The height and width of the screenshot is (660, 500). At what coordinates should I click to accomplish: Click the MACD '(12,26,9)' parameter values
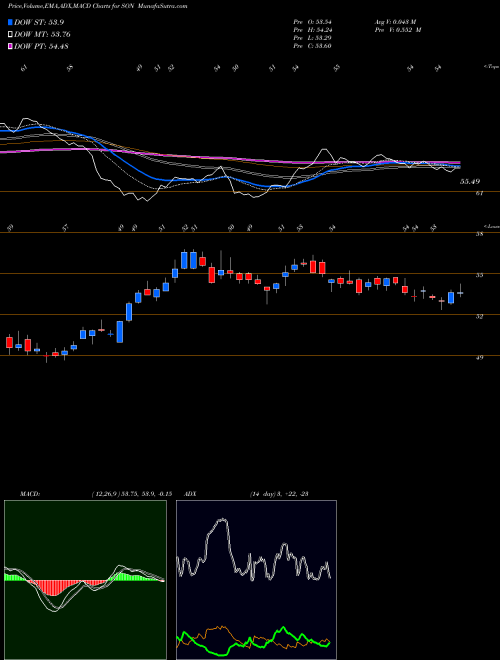(x=131, y=494)
